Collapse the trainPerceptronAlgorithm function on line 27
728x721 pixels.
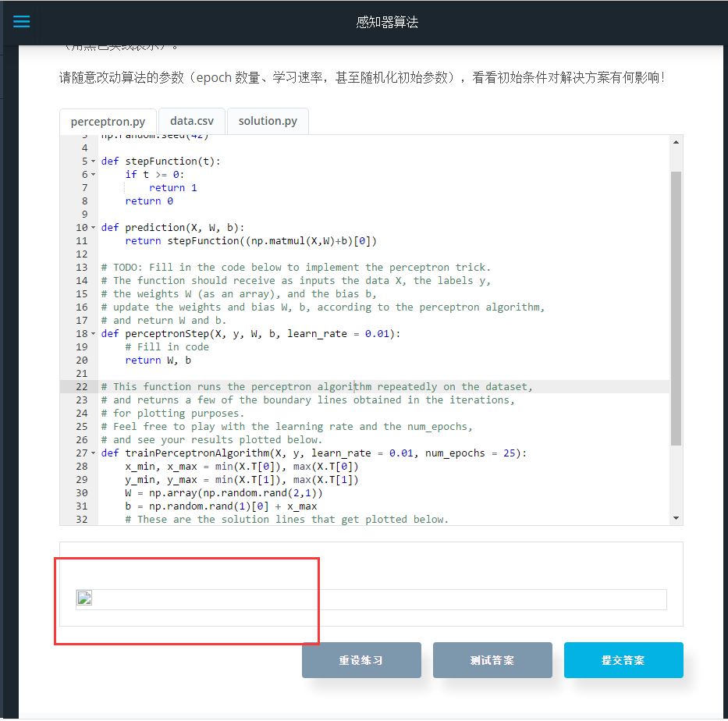(94, 453)
